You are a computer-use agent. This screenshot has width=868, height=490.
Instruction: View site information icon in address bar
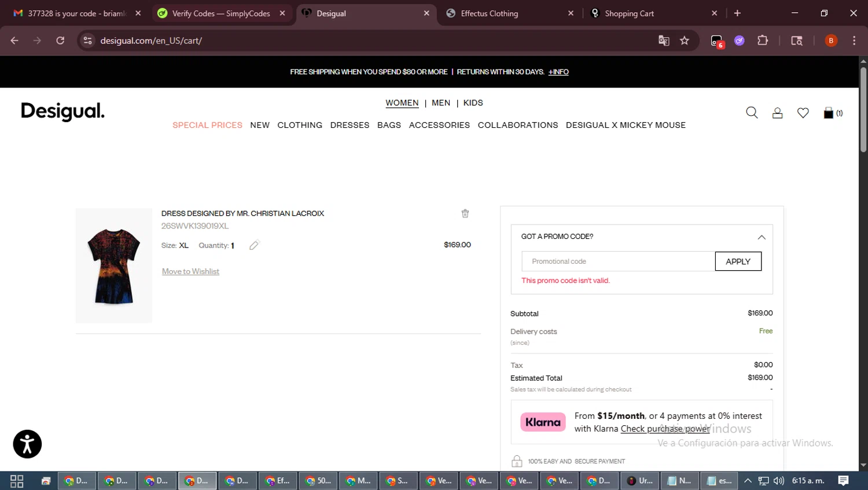[x=87, y=40]
